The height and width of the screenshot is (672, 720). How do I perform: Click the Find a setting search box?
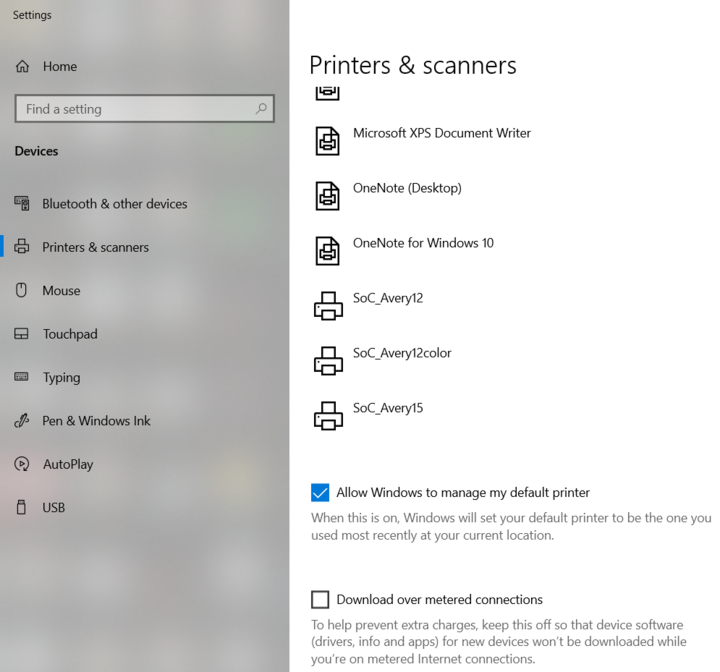pos(145,109)
